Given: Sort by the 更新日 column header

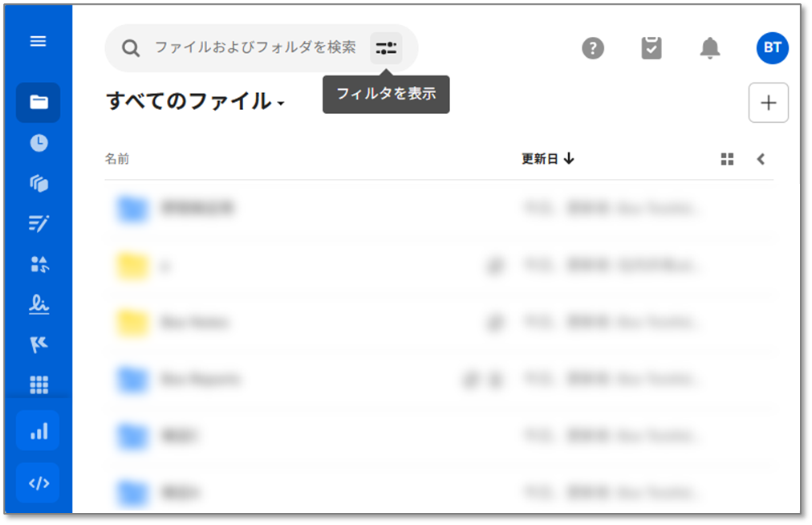Looking at the screenshot, I should click(x=547, y=159).
